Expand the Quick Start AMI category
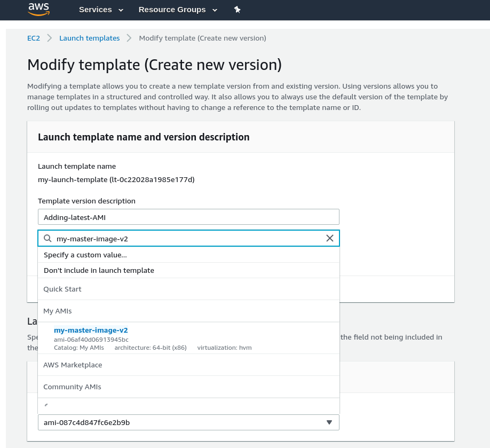This screenshot has width=490, height=448. click(x=62, y=289)
